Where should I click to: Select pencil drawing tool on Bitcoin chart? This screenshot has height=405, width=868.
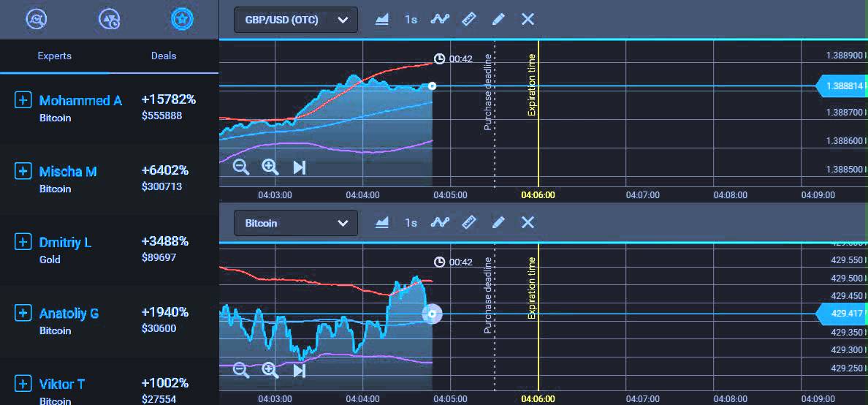[498, 223]
